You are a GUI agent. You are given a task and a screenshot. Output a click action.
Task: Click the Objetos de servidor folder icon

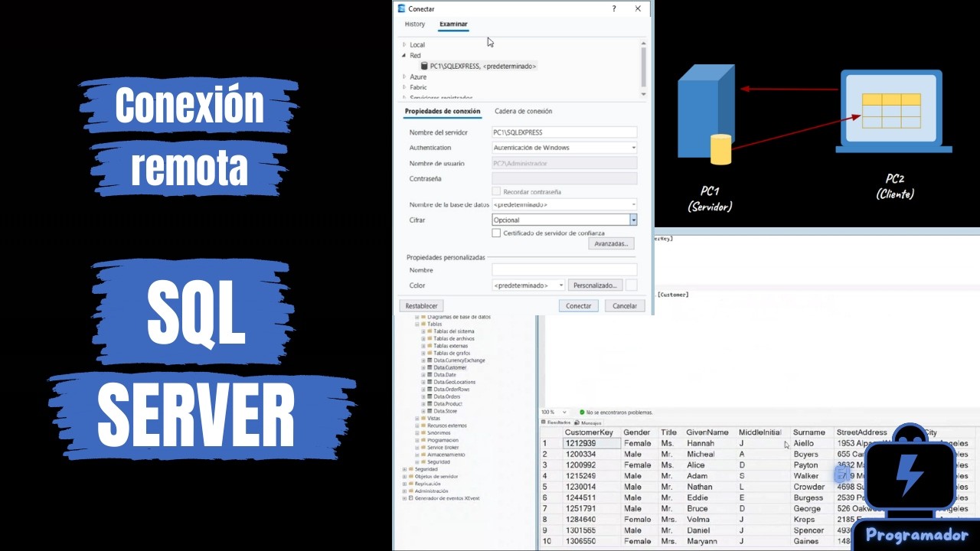(411, 477)
